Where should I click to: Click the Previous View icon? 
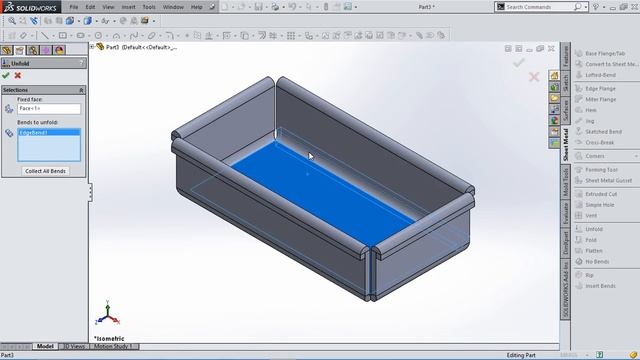pyautogui.click(x=34, y=21)
